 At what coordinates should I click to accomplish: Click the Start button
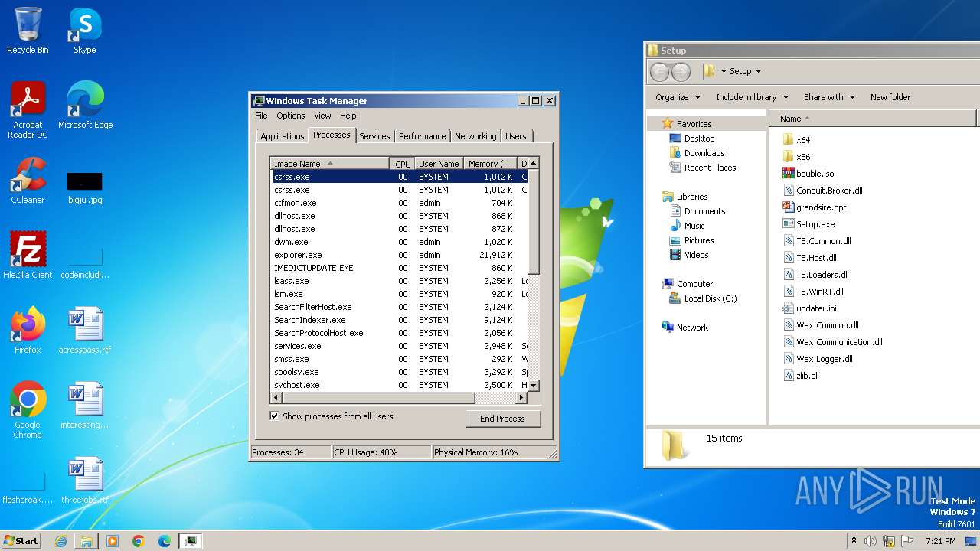[21, 541]
